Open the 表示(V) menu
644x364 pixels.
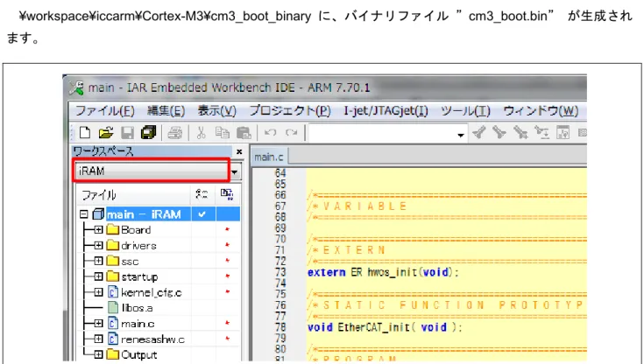point(217,111)
